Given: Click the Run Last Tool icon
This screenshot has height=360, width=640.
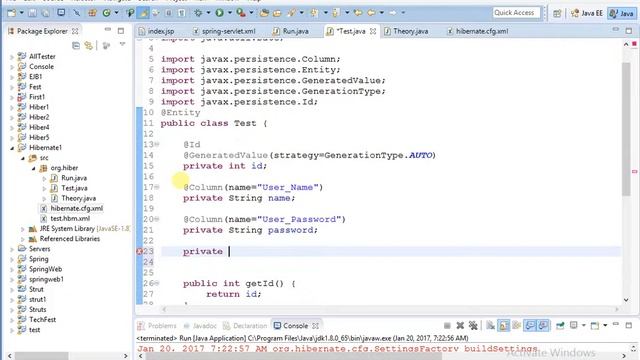Looking at the screenshot, I should pos(241,13).
